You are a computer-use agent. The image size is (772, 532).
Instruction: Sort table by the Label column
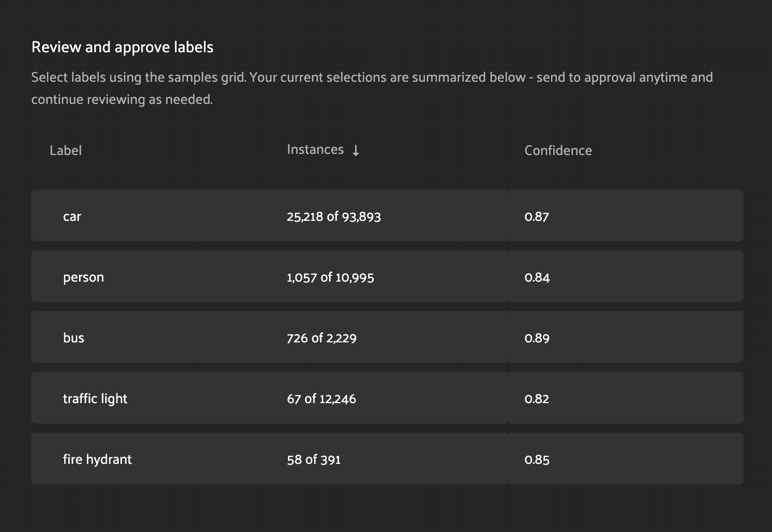[65, 150]
